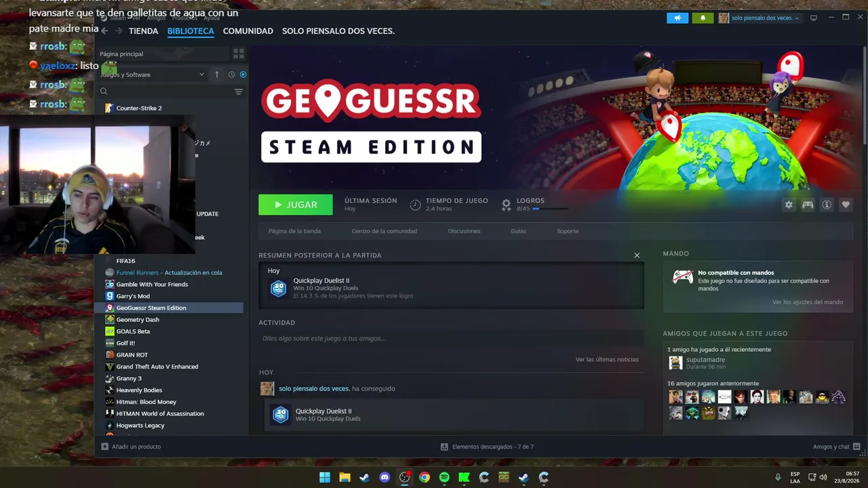Click the activity status input field
868x488 pixels.
coord(451,338)
